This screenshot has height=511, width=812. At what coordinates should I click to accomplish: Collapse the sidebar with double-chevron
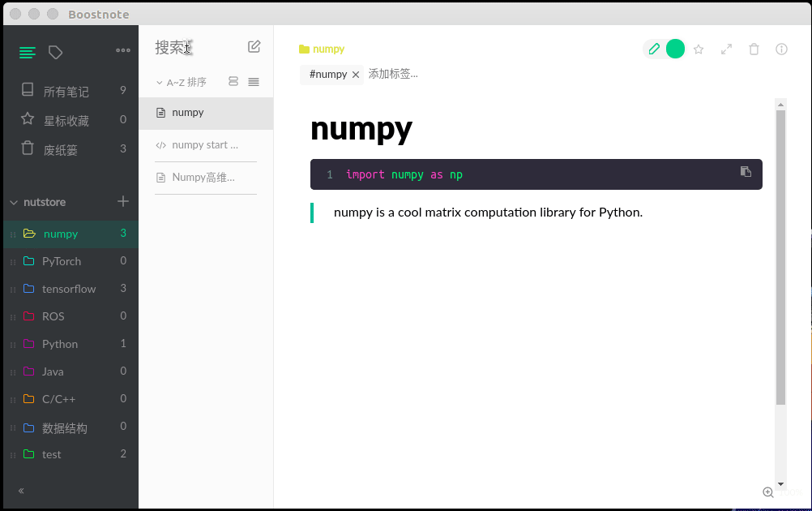[21, 491]
